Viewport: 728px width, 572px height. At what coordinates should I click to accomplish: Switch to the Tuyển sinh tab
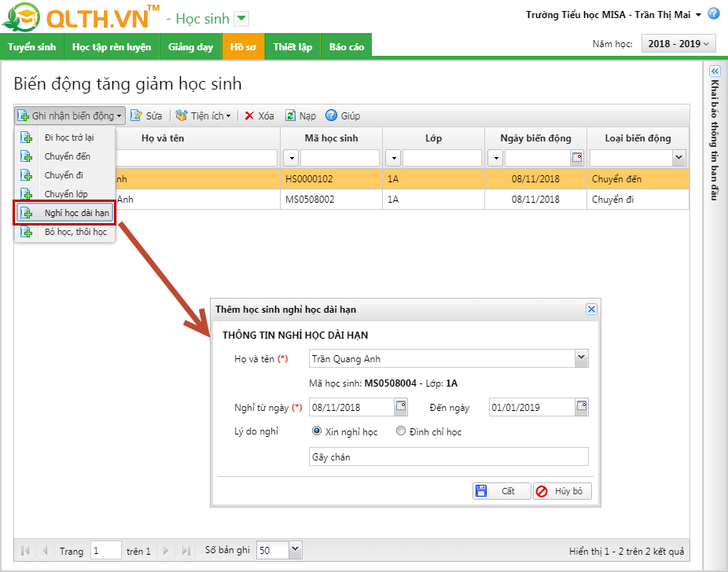31,47
